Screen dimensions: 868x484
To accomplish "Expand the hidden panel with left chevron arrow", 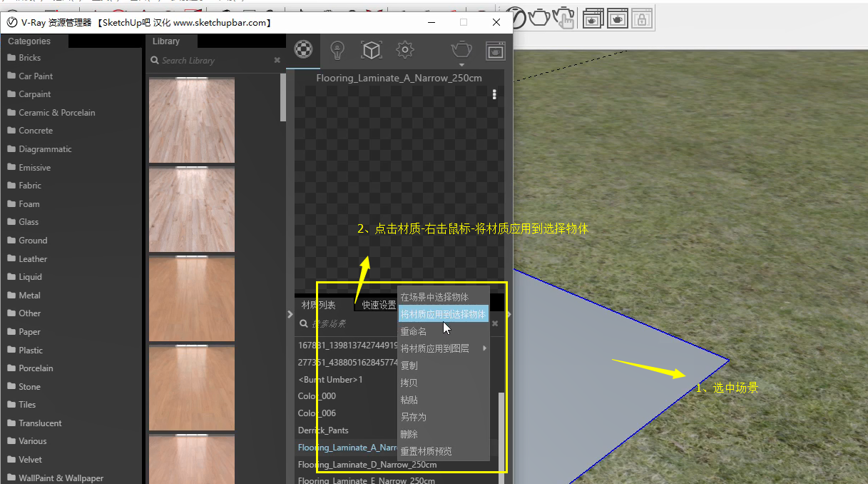I will point(290,313).
